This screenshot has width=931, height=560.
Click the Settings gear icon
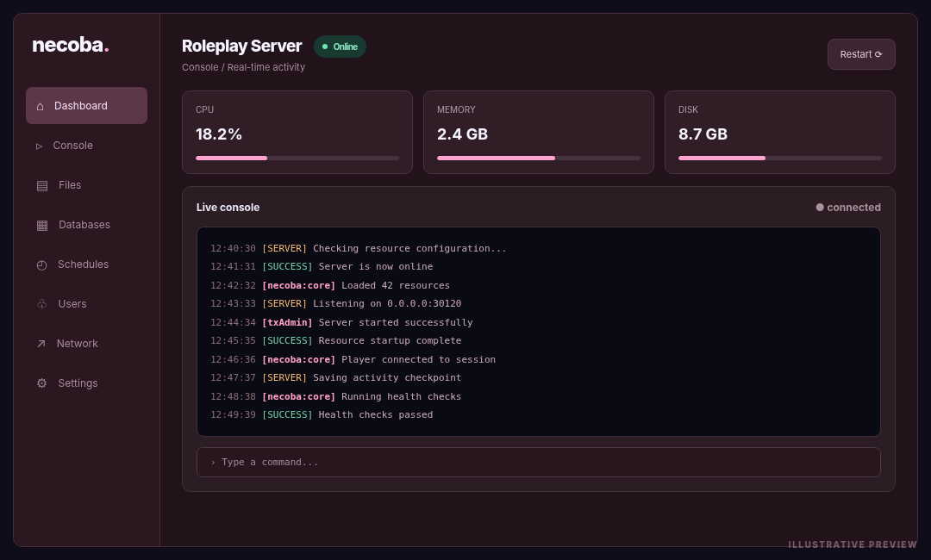point(41,383)
